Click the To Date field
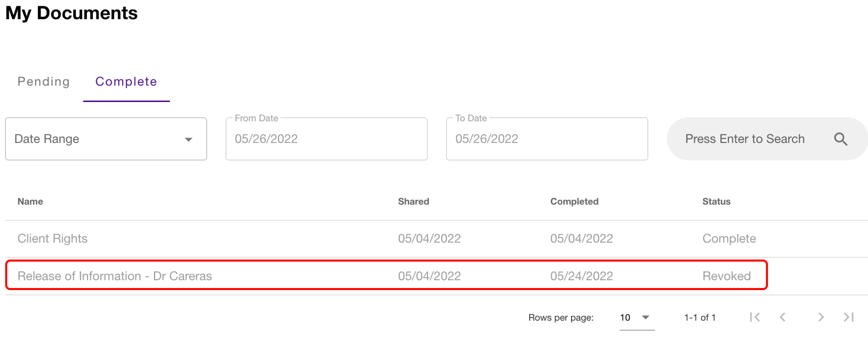The image size is (868, 345). click(x=546, y=139)
